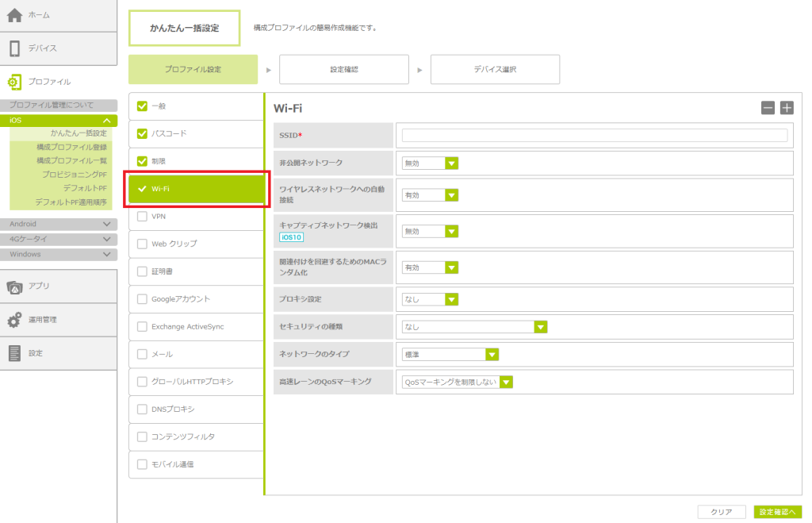Expand the Android section in sidebar
Viewport: 812px width, 523px height.
pos(107,224)
